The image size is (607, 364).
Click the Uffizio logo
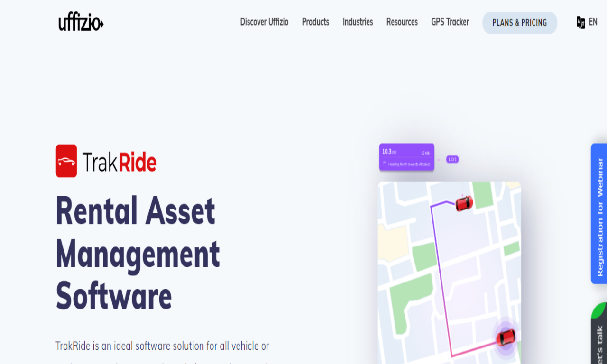tap(81, 22)
